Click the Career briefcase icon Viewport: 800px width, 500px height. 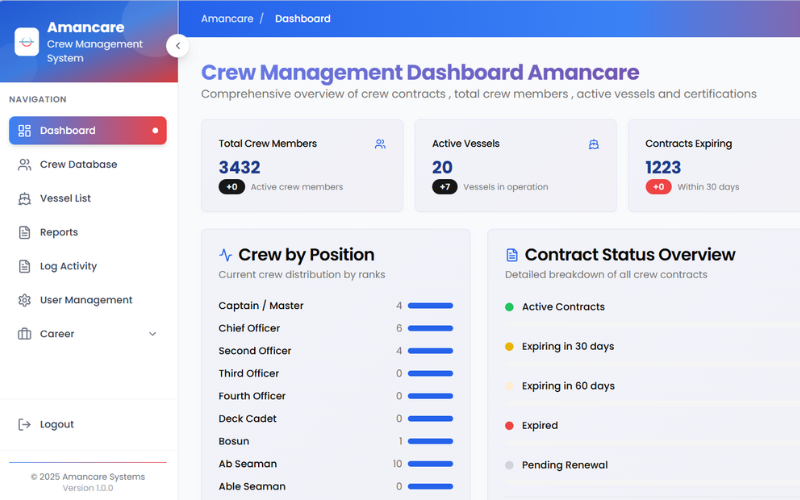coord(25,335)
